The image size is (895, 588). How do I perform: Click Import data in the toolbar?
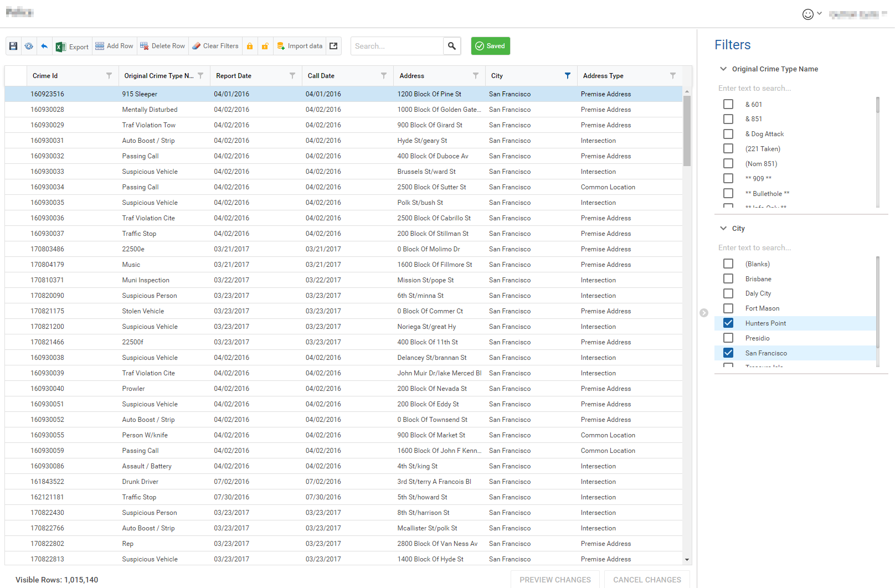(x=300, y=46)
